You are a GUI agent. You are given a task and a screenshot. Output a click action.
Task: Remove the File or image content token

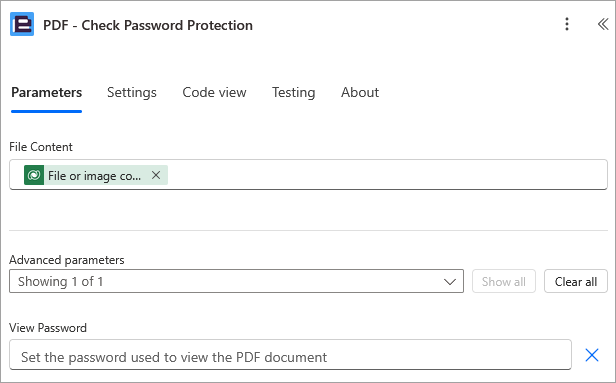click(156, 175)
